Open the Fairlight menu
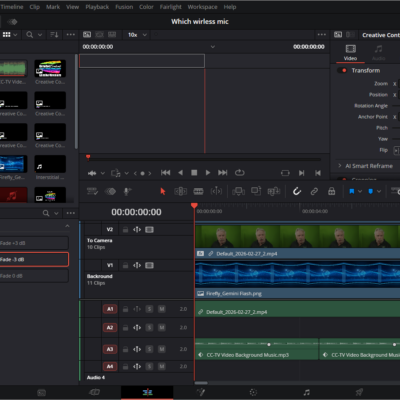The image size is (400, 400). [x=171, y=7]
